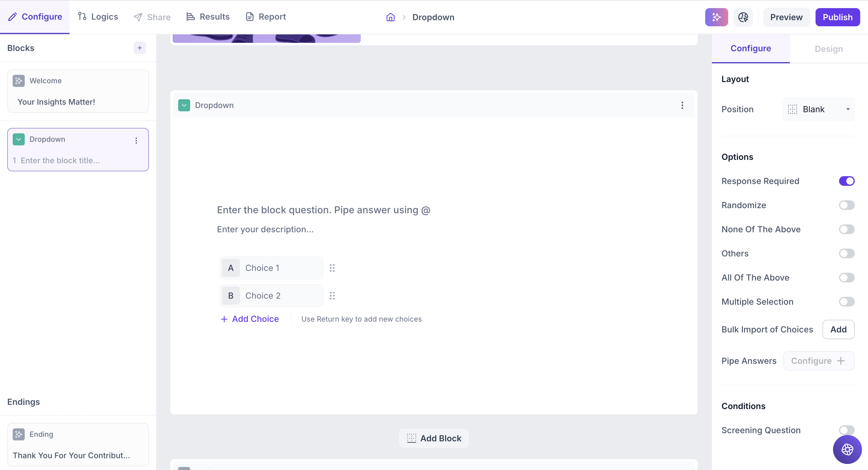868x470 pixels.
Task: Open the theme palette icon
Action: pyautogui.click(x=743, y=17)
